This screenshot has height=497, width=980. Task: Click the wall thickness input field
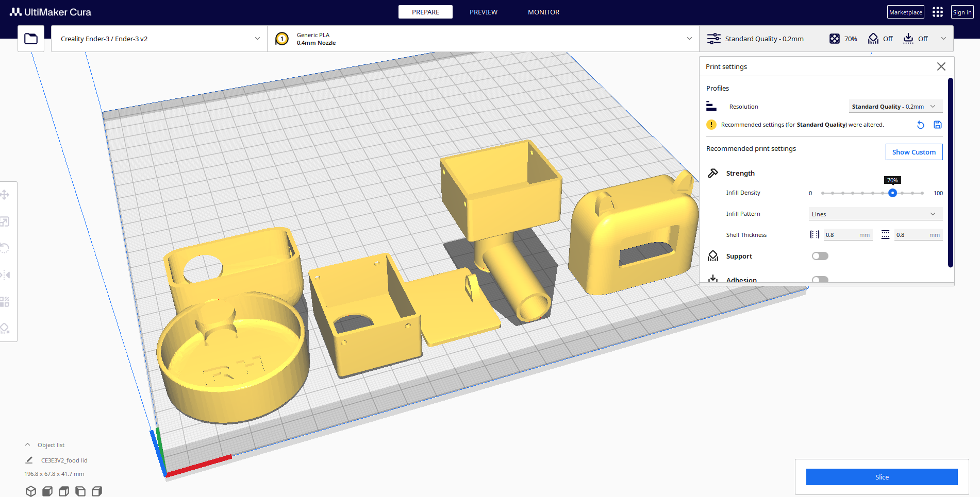(848, 235)
